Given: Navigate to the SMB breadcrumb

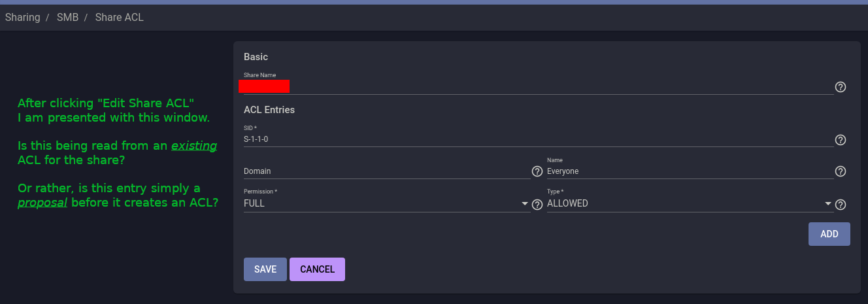Looking at the screenshot, I should [x=67, y=18].
